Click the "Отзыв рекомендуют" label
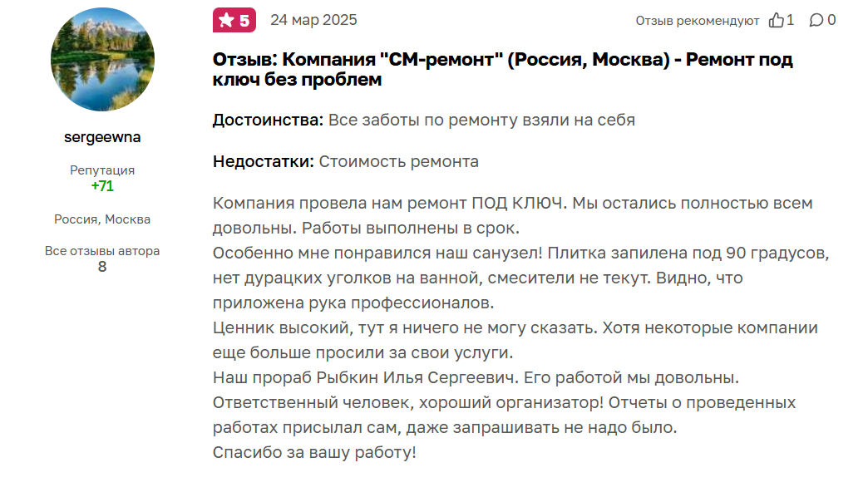This screenshot has height=497, width=868. (698, 21)
